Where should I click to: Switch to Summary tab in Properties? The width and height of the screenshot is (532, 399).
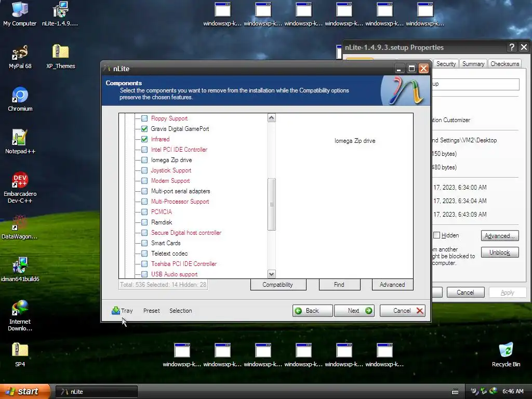tap(473, 64)
